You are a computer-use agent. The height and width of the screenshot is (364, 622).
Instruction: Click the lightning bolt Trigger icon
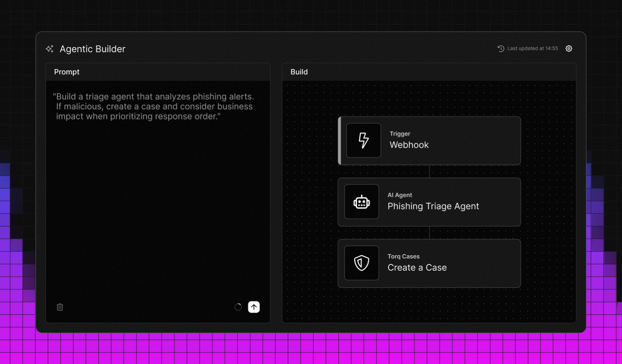[363, 140]
